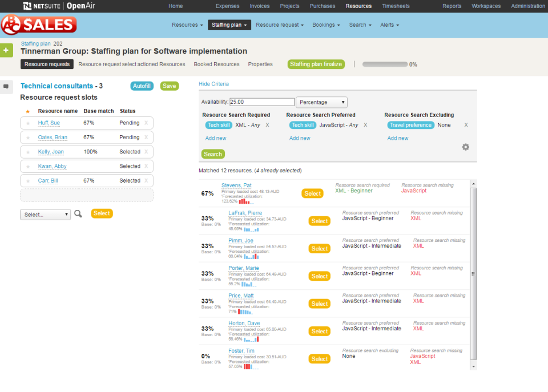Open the comments speech bubble icon
The height and width of the screenshot is (392, 548).
pos(6,86)
